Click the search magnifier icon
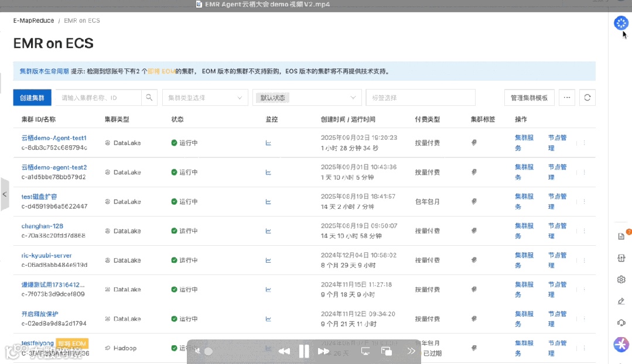The image size is (632, 364). coord(149,98)
